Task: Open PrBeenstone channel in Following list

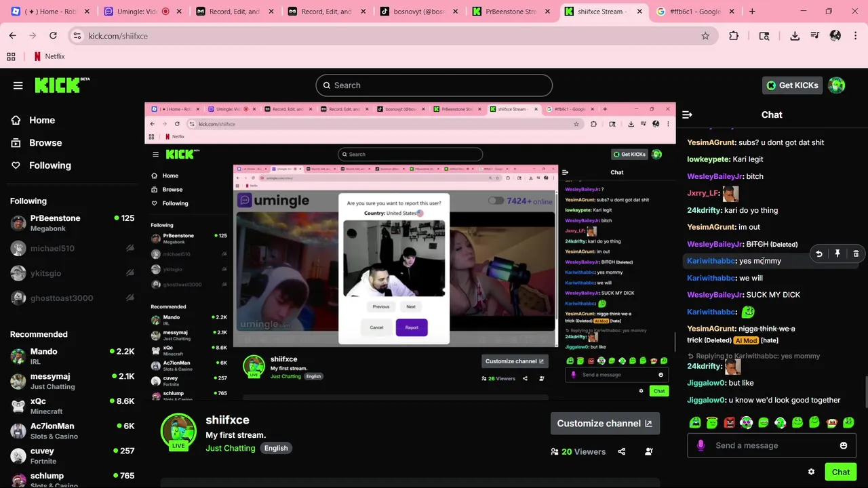Action: click(x=72, y=223)
